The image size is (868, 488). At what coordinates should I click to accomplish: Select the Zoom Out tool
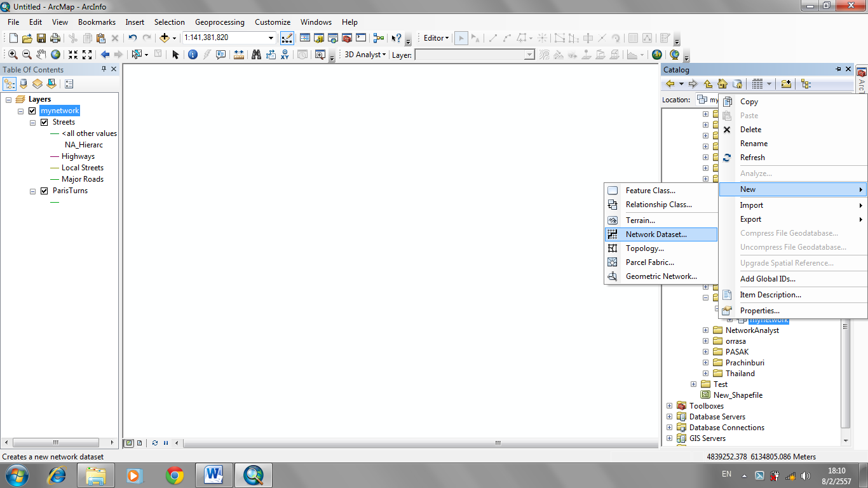tap(27, 55)
